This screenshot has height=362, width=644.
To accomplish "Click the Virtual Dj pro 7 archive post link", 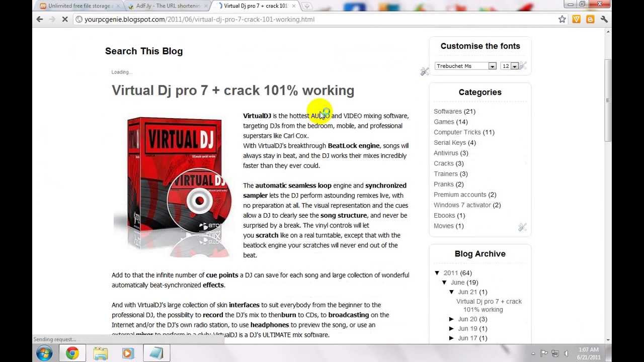I will pos(489,305).
